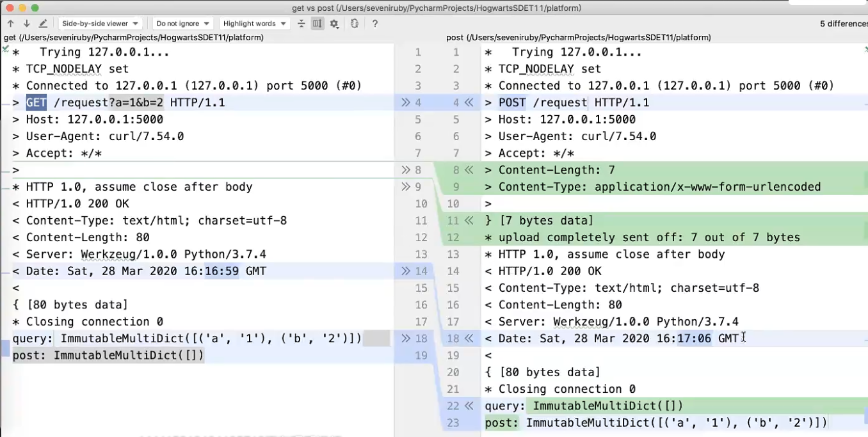Screen dimensions: 868x437
Task: Click the left pane 'get' file path title
Action: coord(134,38)
